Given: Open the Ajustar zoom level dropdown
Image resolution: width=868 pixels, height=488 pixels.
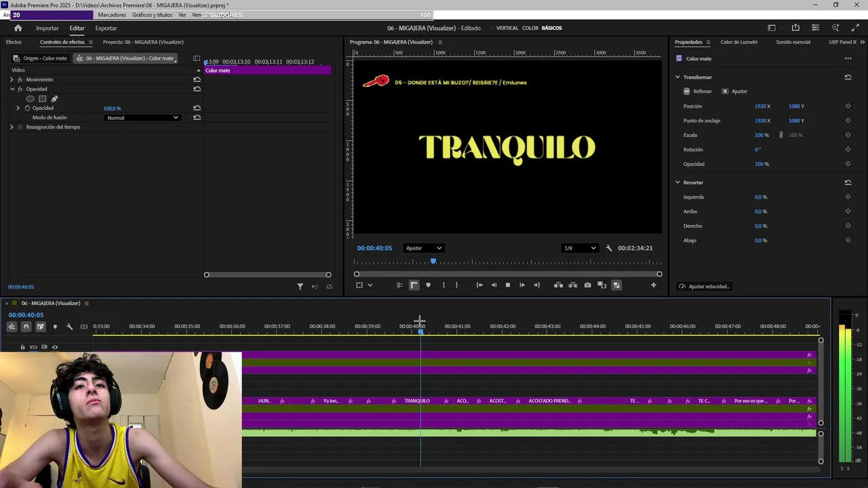Looking at the screenshot, I should [423, 248].
